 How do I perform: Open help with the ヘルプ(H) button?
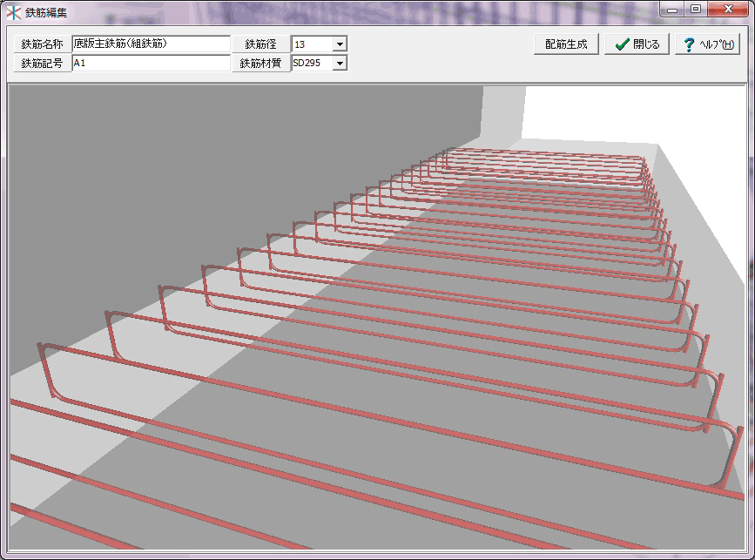[707, 44]
